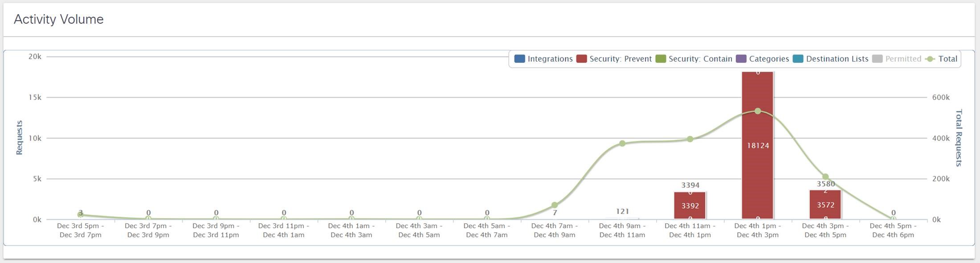The width and height of the screenshot is (980, 263).
Task: Click the 121 value at 9am-11am
Action: point(622,211)
